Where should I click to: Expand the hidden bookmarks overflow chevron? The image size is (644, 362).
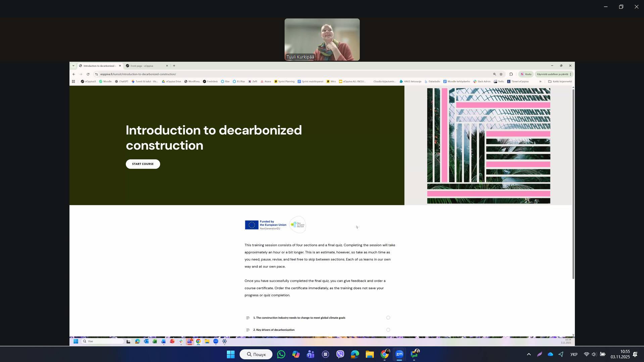point(540,82)
